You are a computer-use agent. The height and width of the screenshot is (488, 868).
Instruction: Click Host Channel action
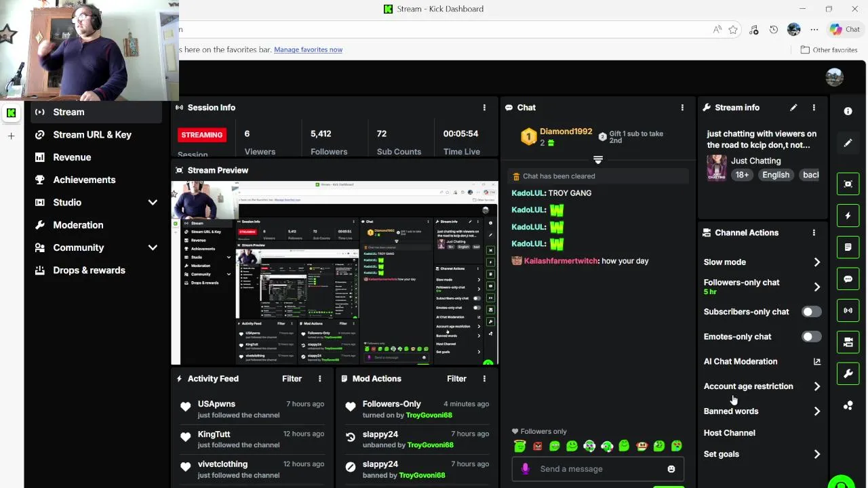point(729,432)
